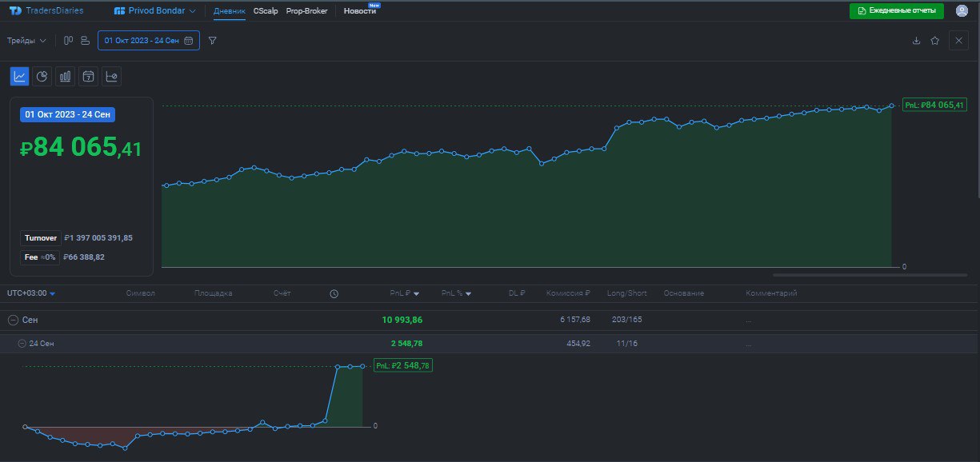Open the user profile avatar

[x=962, y=11]
